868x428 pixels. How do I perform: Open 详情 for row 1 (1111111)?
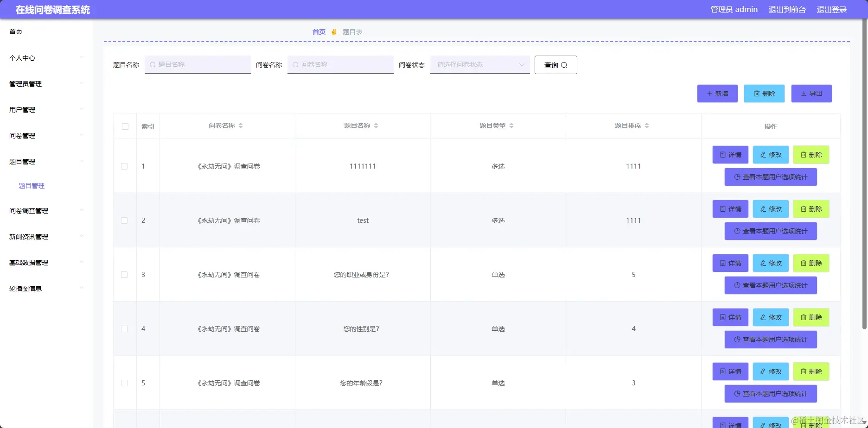[730, 155]
